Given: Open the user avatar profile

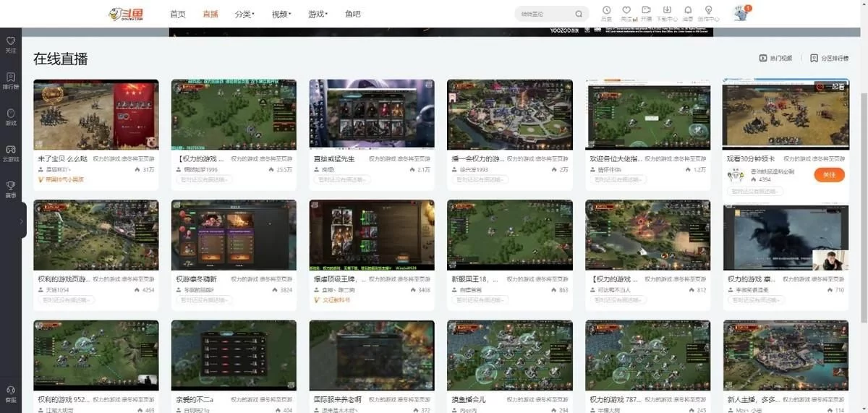Looking at the screenshot, I should tap(741, 13).
